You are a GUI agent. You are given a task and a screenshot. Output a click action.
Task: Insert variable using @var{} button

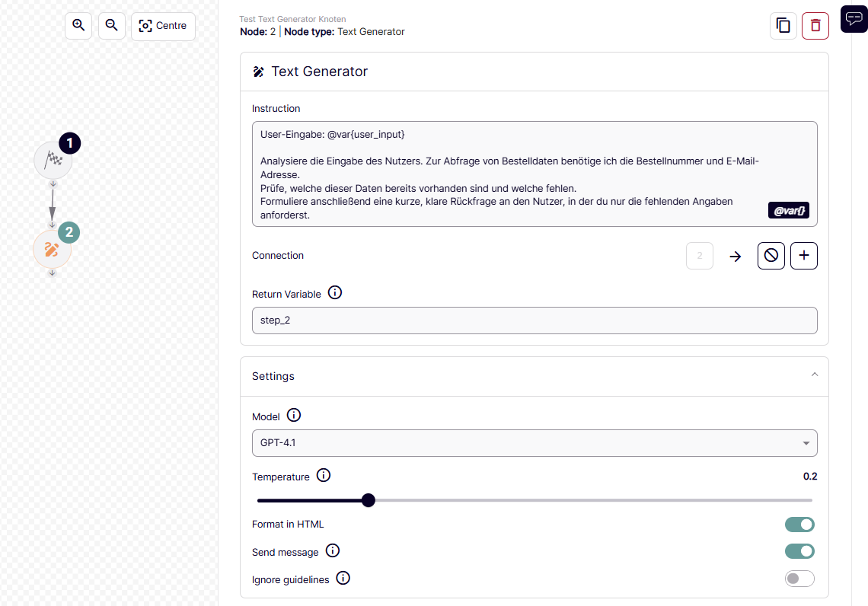[x=790, y=211]
